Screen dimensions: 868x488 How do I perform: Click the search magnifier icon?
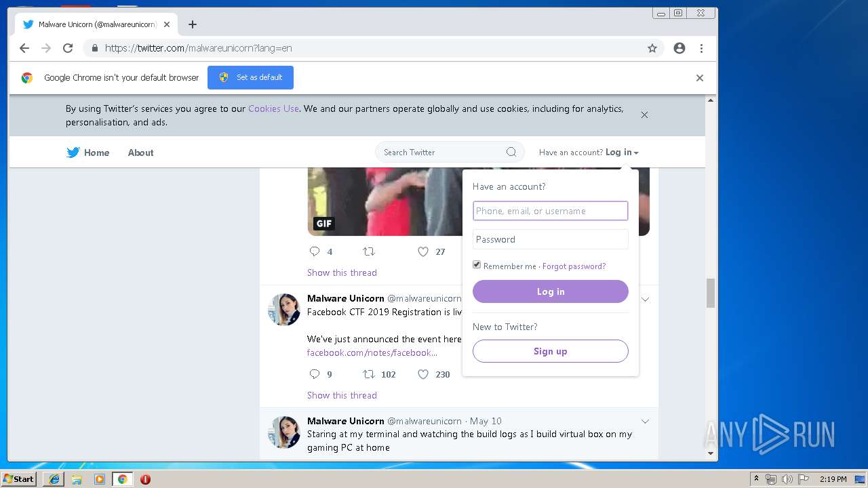[511, 152]
